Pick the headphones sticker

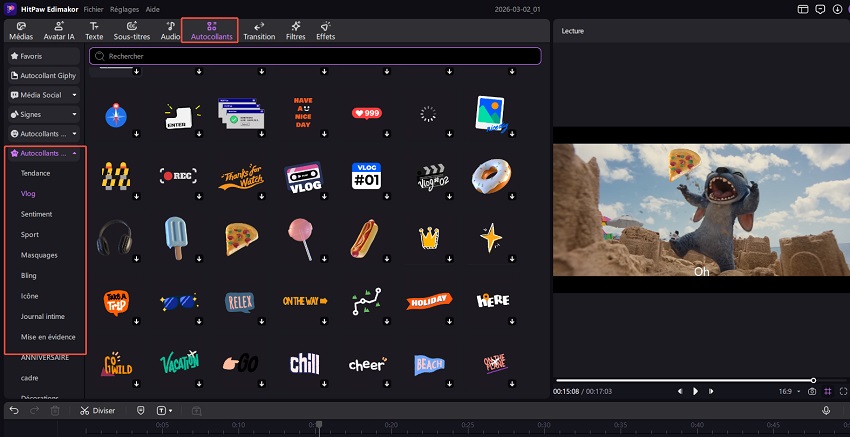114,237
